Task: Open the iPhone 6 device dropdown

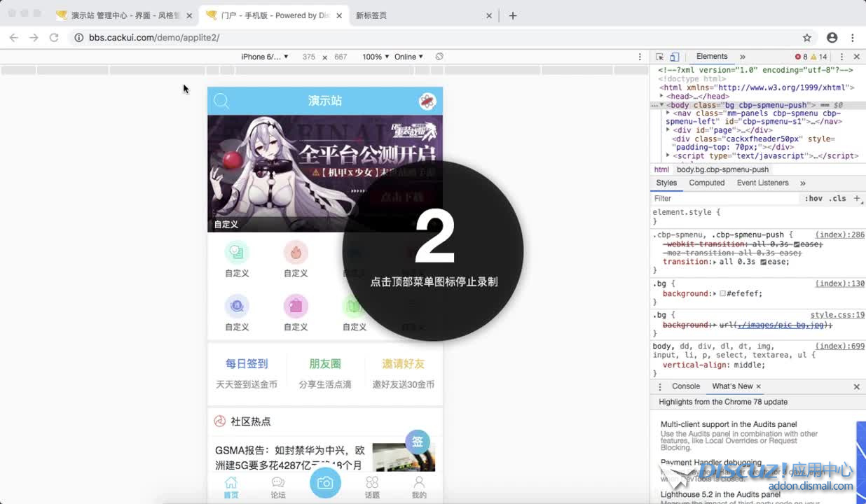Action: 264,57
